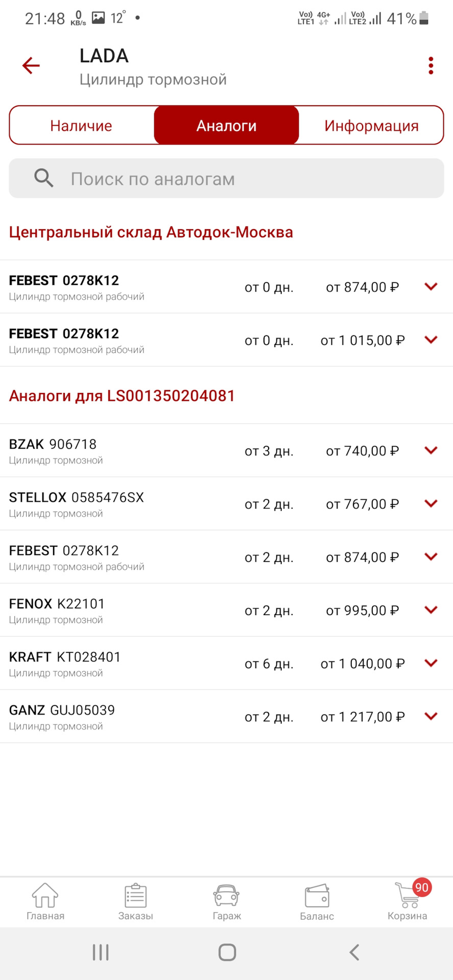Viewport: 453px width, 980px height.
Task: Select the Аналоги tab
Action: (x=226, y=126)
